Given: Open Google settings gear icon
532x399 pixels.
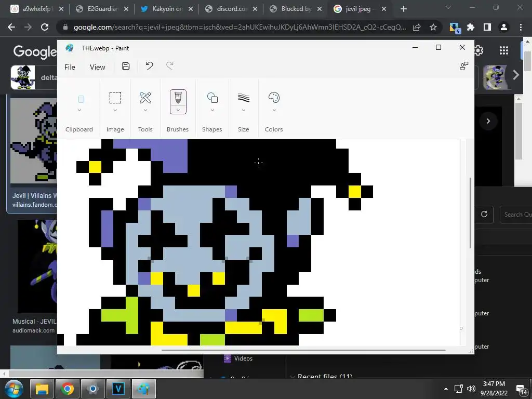Looking at the screenshot, I should (478, 51).
